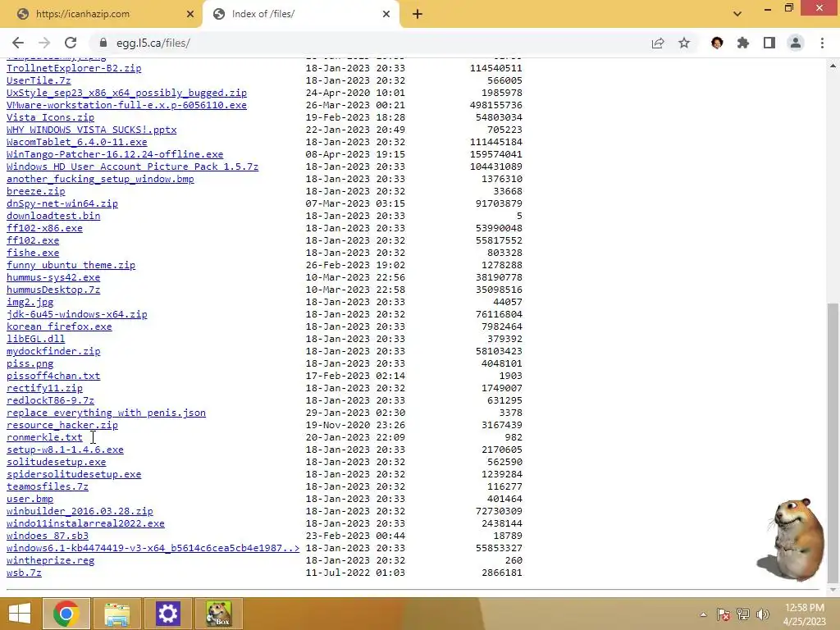Click the round face extension icon

717,43
